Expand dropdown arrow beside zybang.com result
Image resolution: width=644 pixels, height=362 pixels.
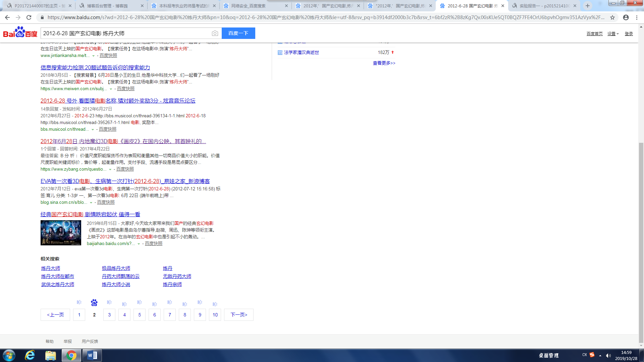coord(110,170)
